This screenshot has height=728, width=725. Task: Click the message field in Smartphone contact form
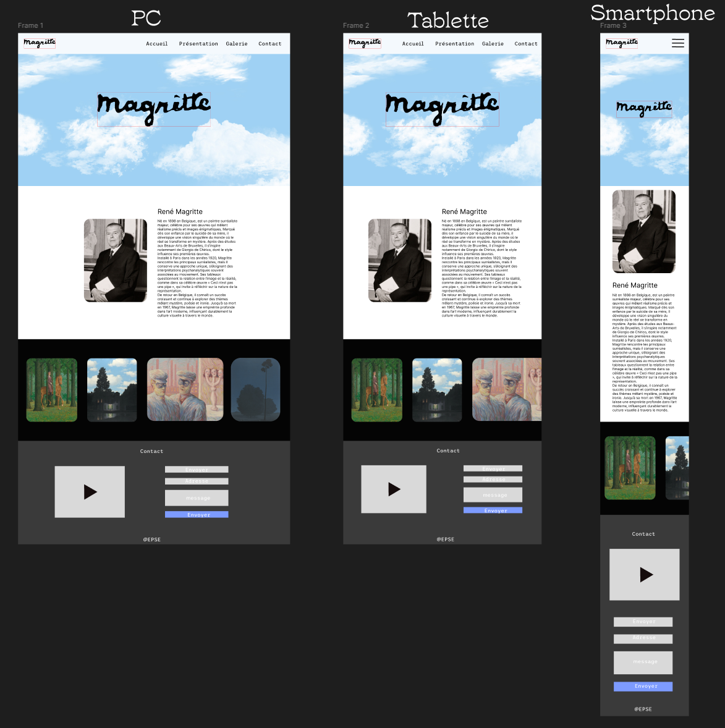point(643,662)
